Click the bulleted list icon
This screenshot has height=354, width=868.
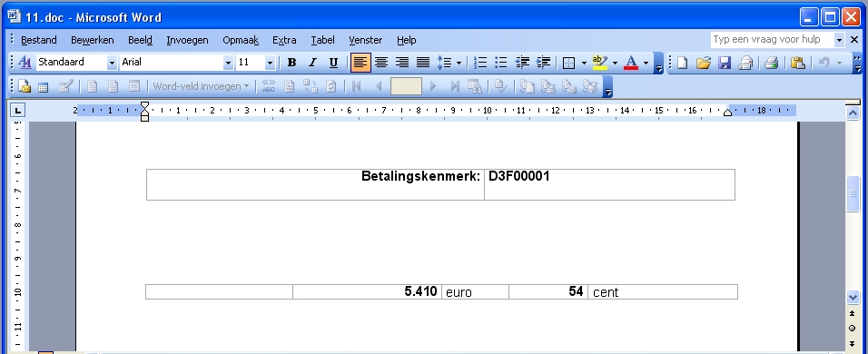501,63
